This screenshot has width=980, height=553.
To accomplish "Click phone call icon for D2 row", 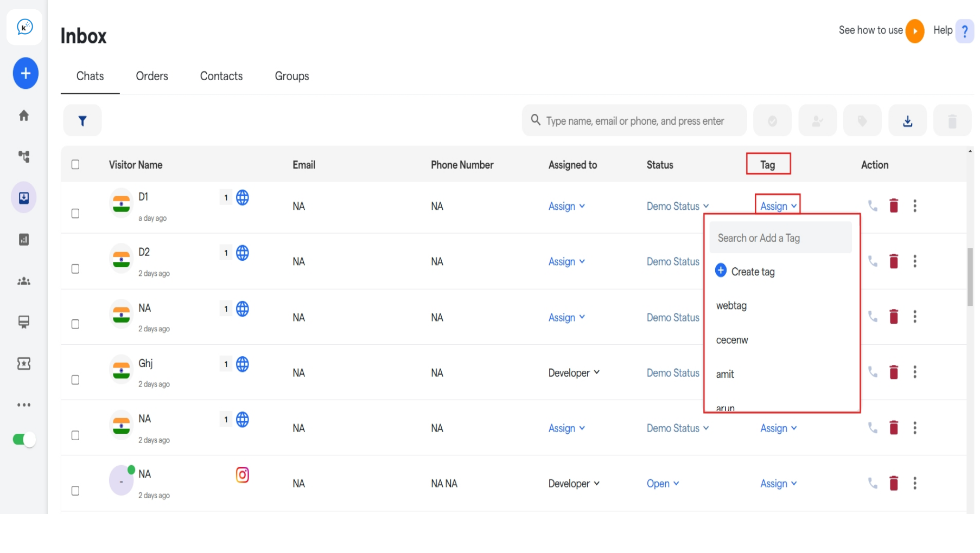I will coord(873,261).
